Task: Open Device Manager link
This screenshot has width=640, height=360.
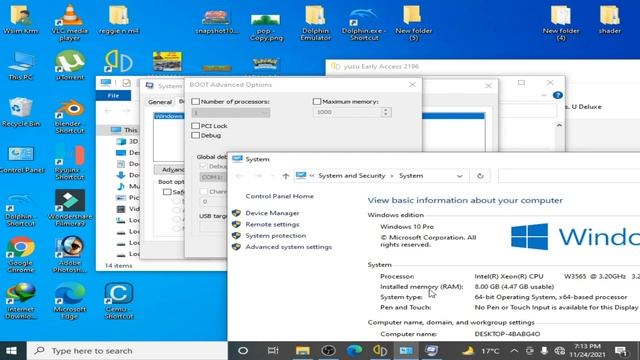Action: click(x=272, y=213)
